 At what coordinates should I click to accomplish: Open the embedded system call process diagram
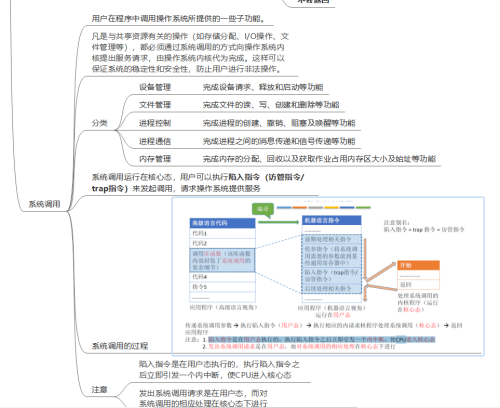328,276
